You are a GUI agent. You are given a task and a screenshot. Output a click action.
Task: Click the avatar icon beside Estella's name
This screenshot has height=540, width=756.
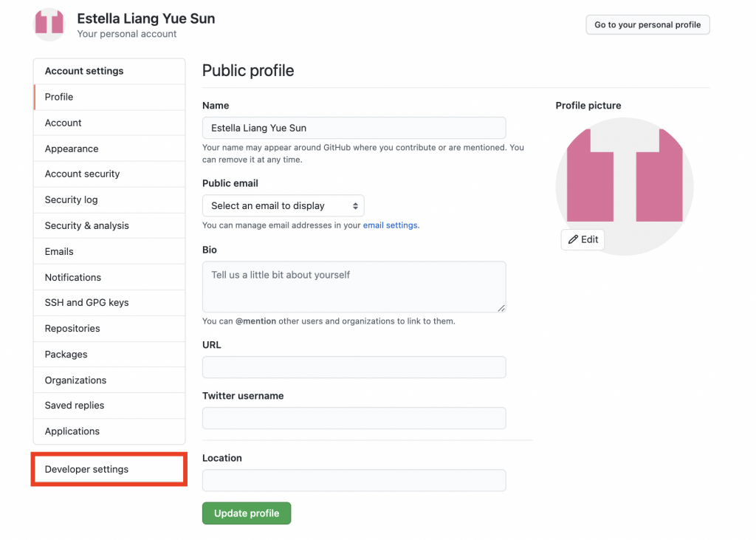[x=49, y=24]
